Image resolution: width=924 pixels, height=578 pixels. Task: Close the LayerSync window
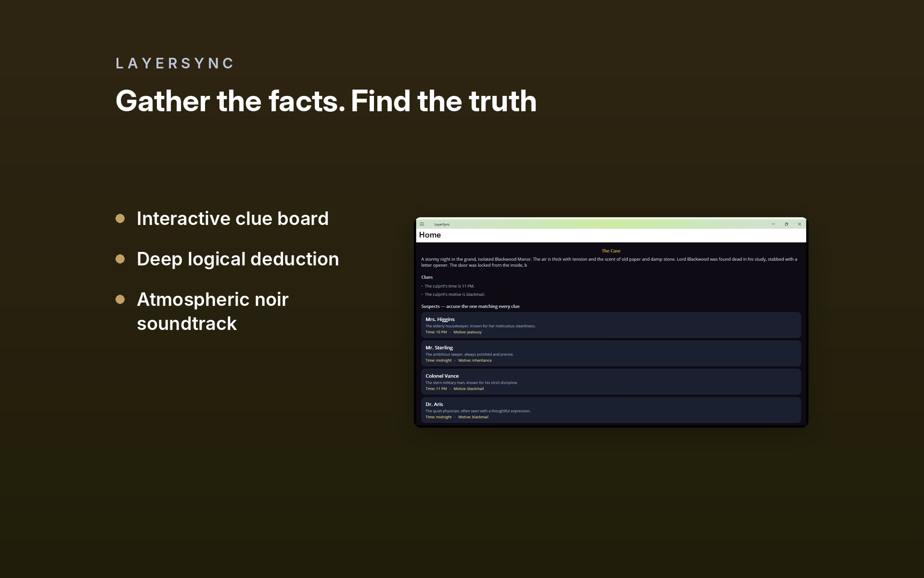(x=799, y=224)
